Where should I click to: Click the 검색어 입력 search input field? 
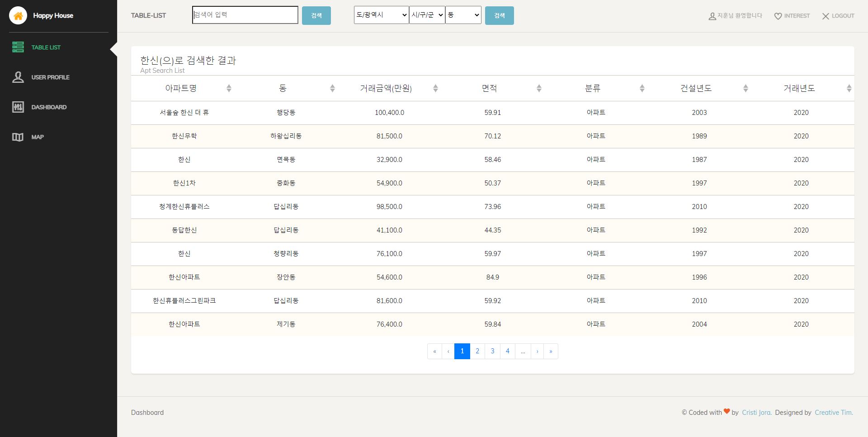coord(245,14)
